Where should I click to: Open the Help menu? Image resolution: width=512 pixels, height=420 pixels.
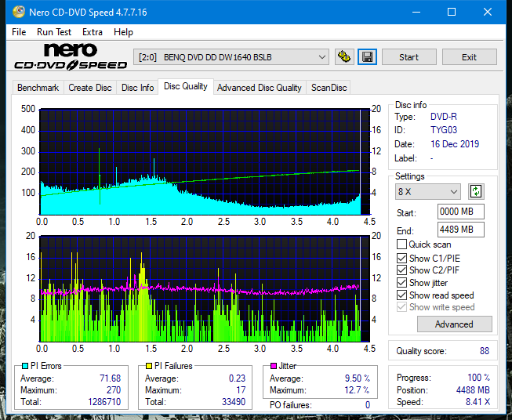(123, 32)
